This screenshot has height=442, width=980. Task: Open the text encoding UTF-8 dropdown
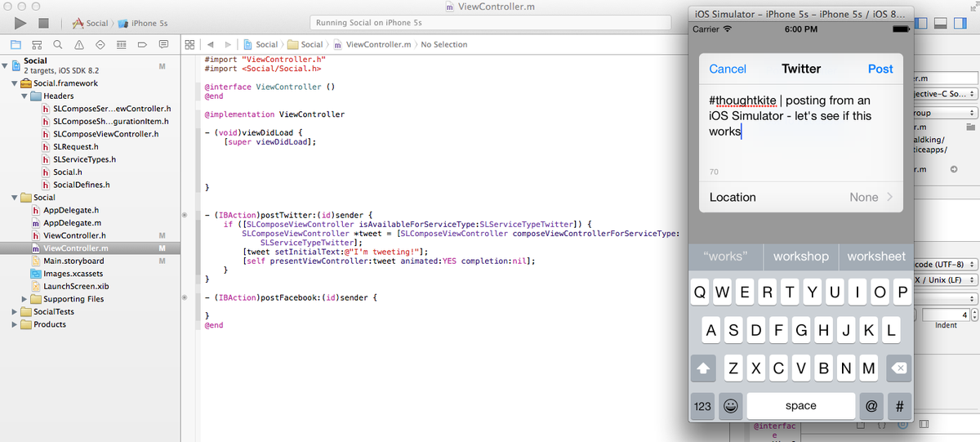945,265
